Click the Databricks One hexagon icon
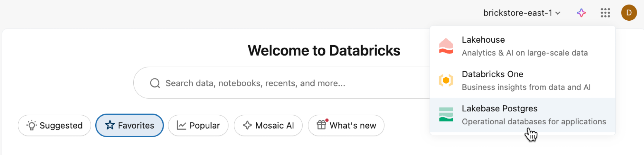 click(x=446, y=80)
